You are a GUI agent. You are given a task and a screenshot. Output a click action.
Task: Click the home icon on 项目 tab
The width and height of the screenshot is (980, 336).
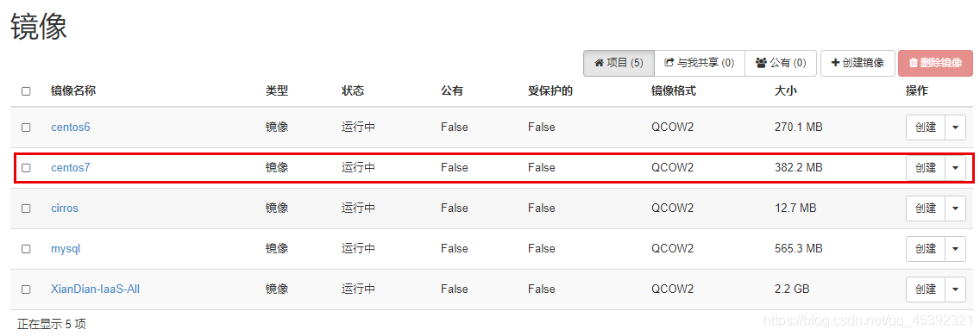tap(599, 63)
